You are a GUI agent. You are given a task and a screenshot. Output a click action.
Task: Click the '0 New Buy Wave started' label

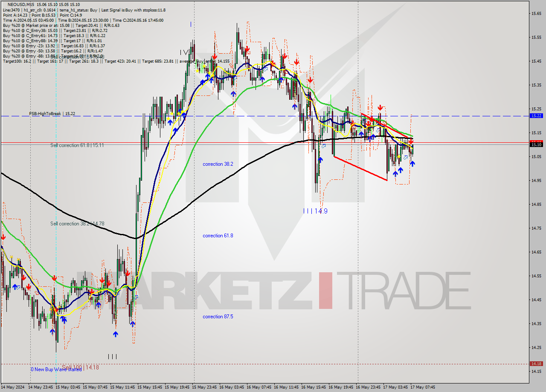(56, 369)
